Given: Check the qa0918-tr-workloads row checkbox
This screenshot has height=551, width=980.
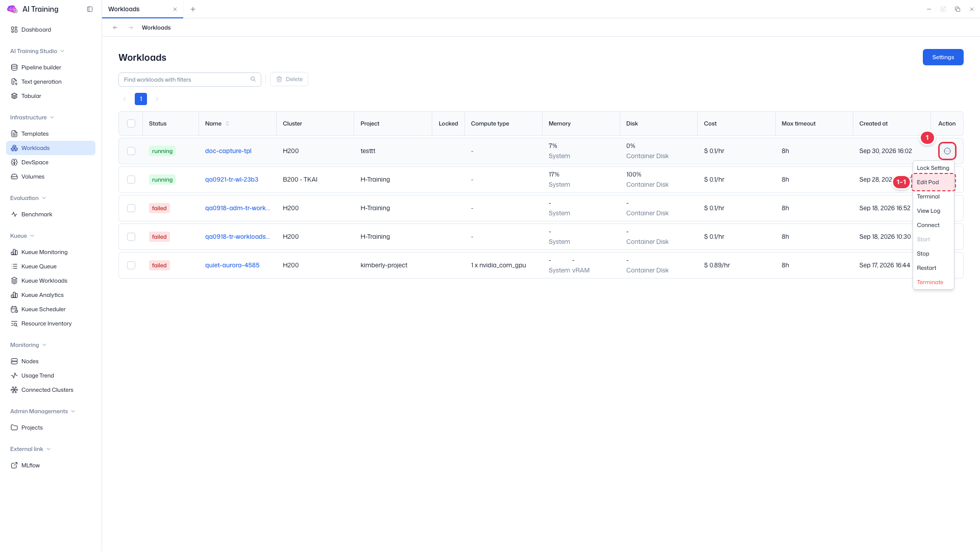Looking at the screenshot, I should pyautogui.click(x=131, y=237).
